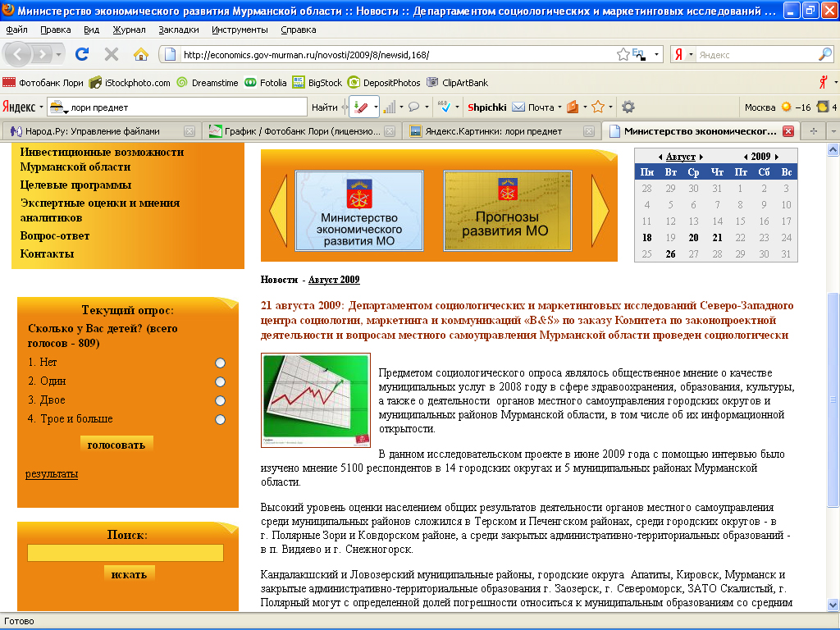
Task: Open the address bar URL history dropdown
Action: click(x=656, y=54)
